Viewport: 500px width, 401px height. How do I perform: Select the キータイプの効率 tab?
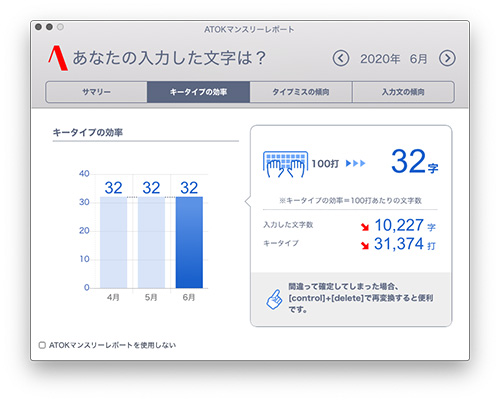coord(199,92)
